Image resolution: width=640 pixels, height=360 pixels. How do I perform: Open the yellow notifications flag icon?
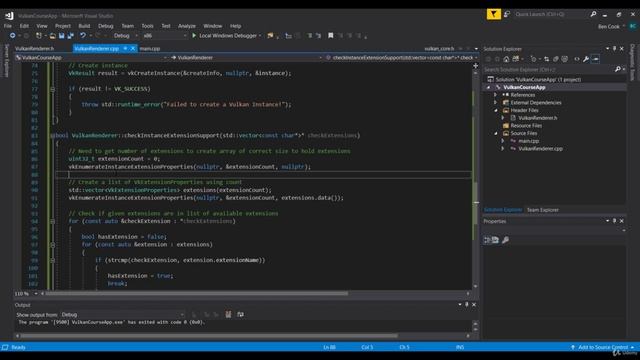pyautogui.click(x=493, y=14)
